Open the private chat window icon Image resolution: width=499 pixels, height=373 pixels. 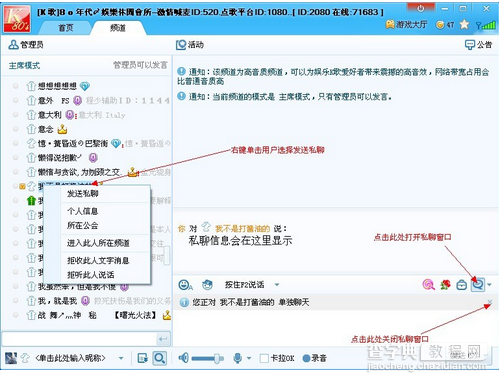pos(478,285)
